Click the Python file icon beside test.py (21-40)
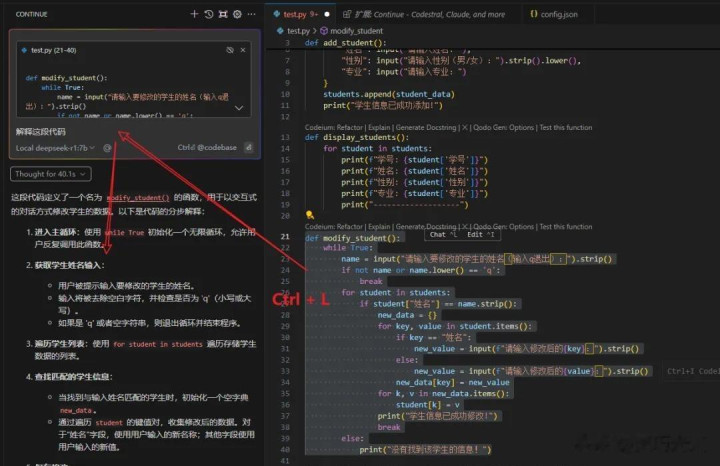Viewport: 720px width, 466px height. 24,50
